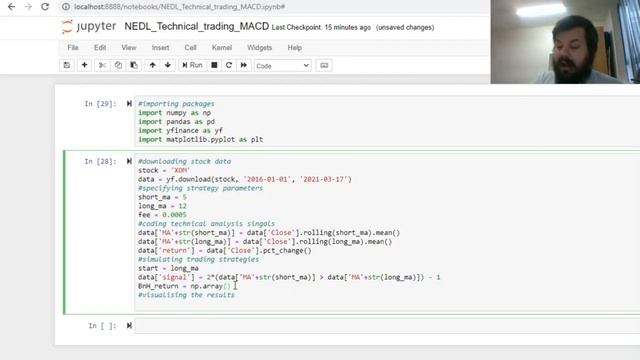This screenshot has width=640, height=360.
Task: Open the File menu
Action: [x=73, y=48]
